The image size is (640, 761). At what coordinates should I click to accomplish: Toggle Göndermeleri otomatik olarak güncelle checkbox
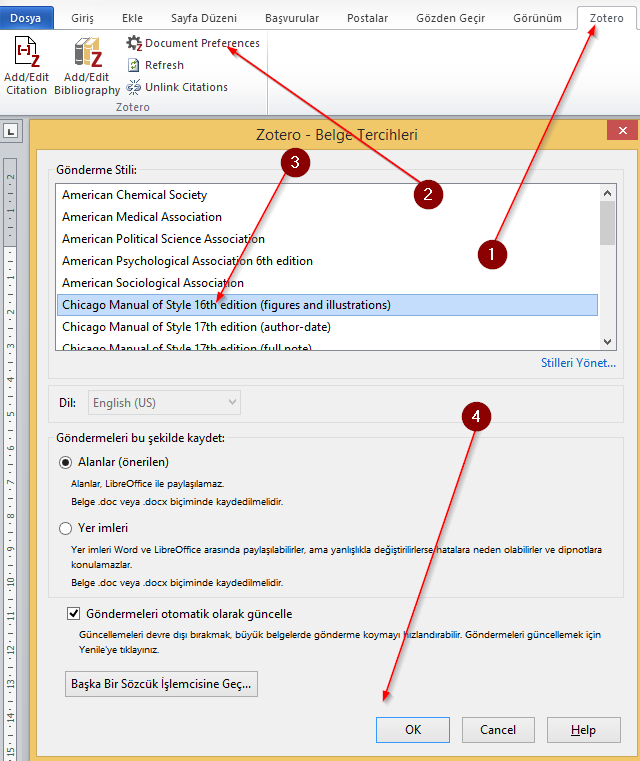73,614
